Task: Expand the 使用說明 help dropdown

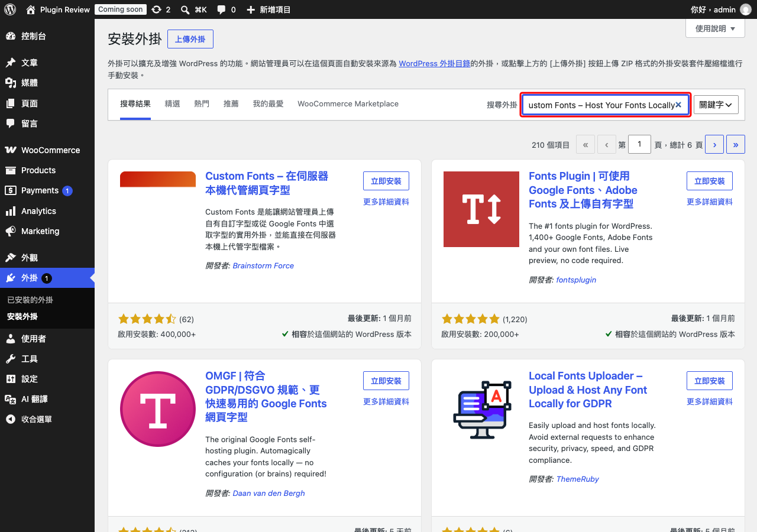Action: coord(715,28)
